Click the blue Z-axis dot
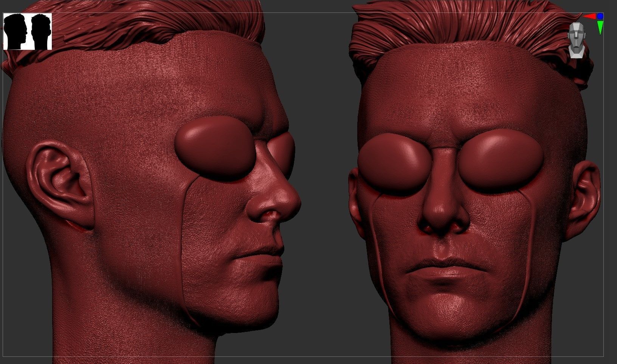The height and width of the screenshot is (364, 617). [600, 16]
